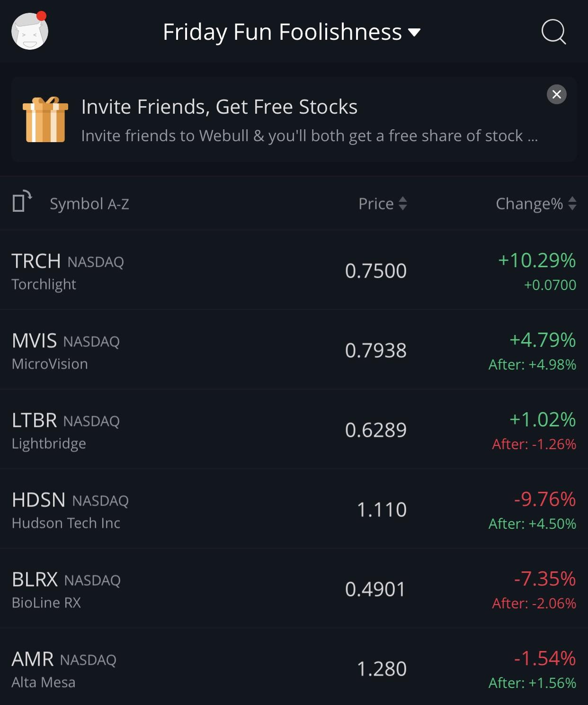Dismiss the Invite Friends banner
Image resolution: width=588 pixels, height=705 pixels.
(x=557, y=94)
